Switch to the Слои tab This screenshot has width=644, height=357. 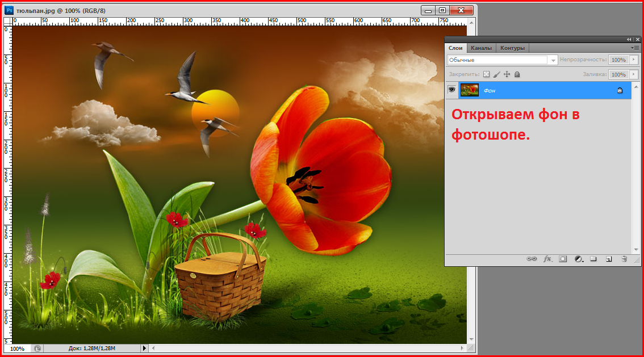[x=455, y=48]
